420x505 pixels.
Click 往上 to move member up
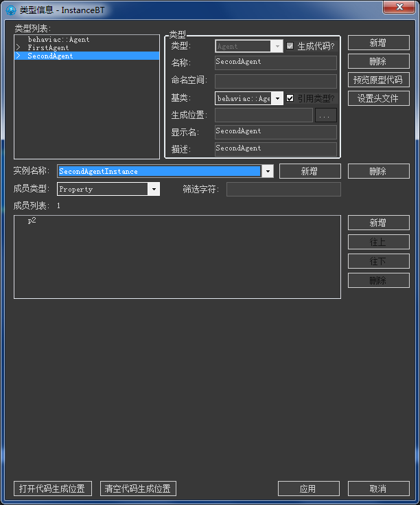click(378, 242)
